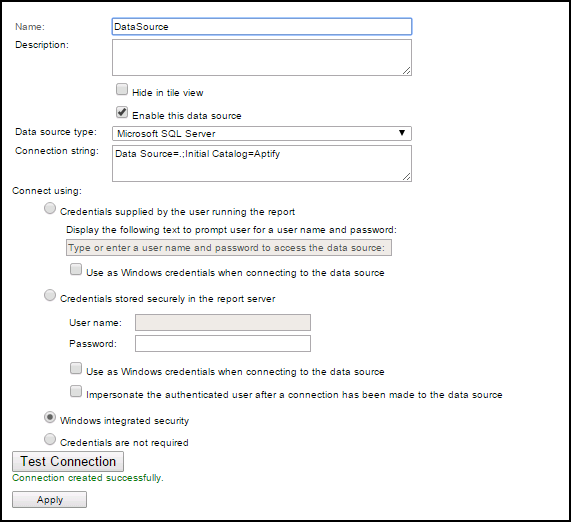Check the first Use as Windows credentials checkbox
Image resolution: width=571 pixels, height=522 pixels.
[x=76, y=270]
